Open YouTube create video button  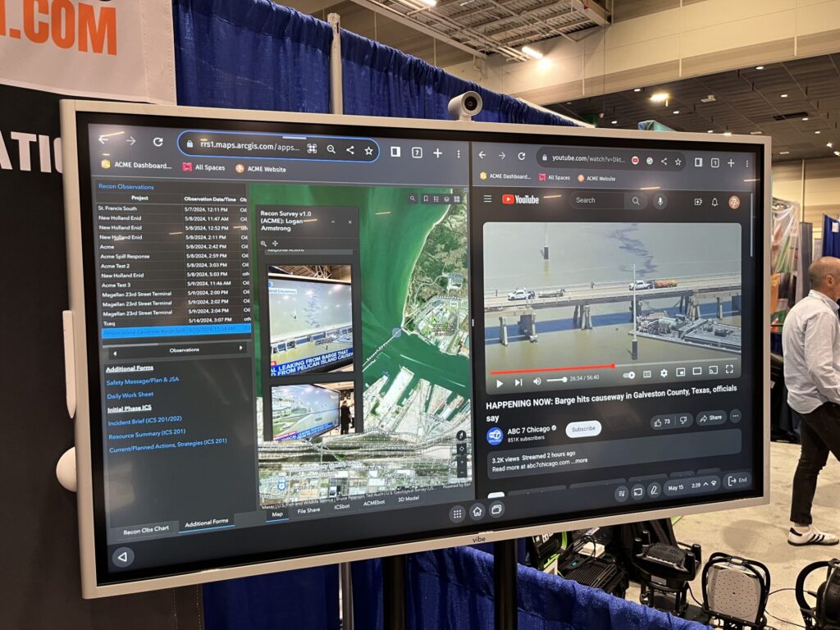[697, 202]
